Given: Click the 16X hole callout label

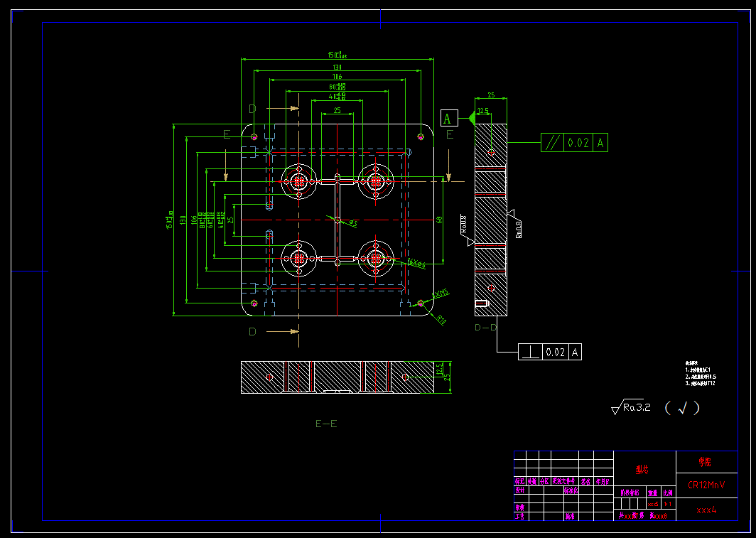Looking at the screenshot, I should [416, 264].
